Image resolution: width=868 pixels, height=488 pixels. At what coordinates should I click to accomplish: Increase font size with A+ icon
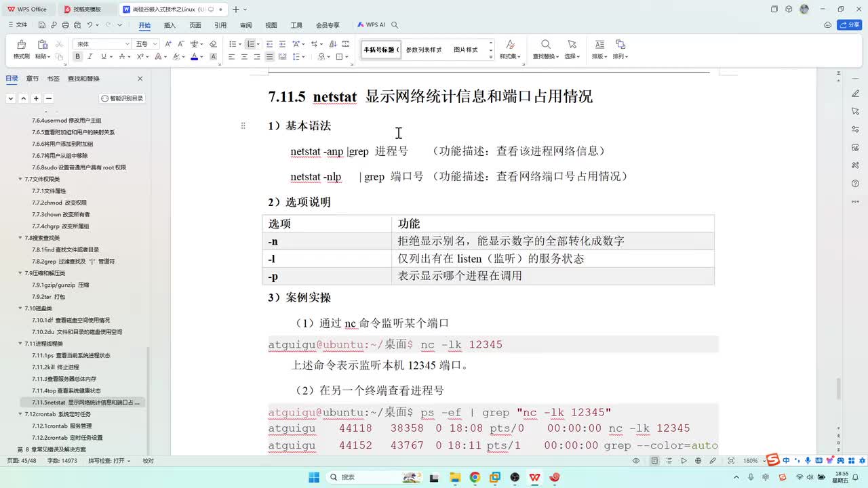[169, 44]
